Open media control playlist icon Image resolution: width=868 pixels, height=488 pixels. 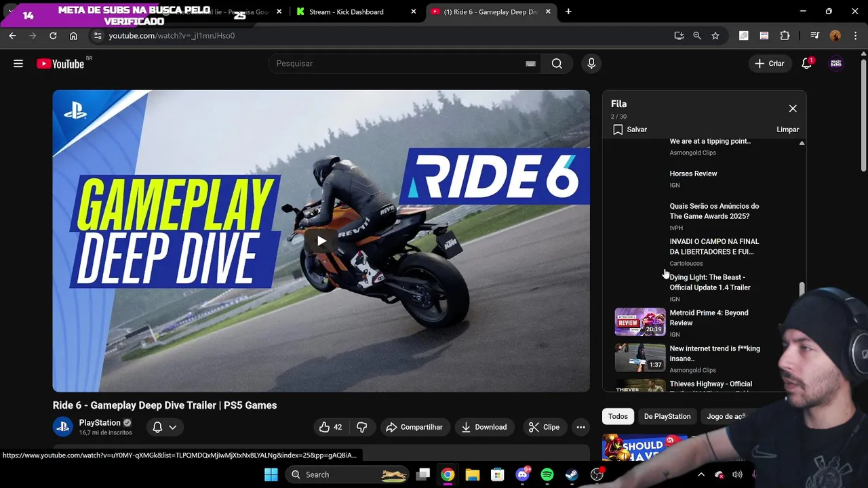click(815, 36)
